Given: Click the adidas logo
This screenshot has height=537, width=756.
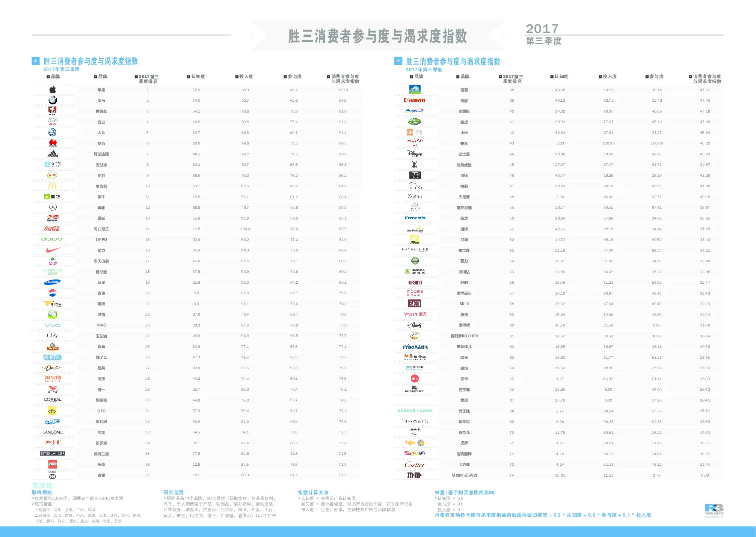Looking at the screenshot, I should 53,154.
